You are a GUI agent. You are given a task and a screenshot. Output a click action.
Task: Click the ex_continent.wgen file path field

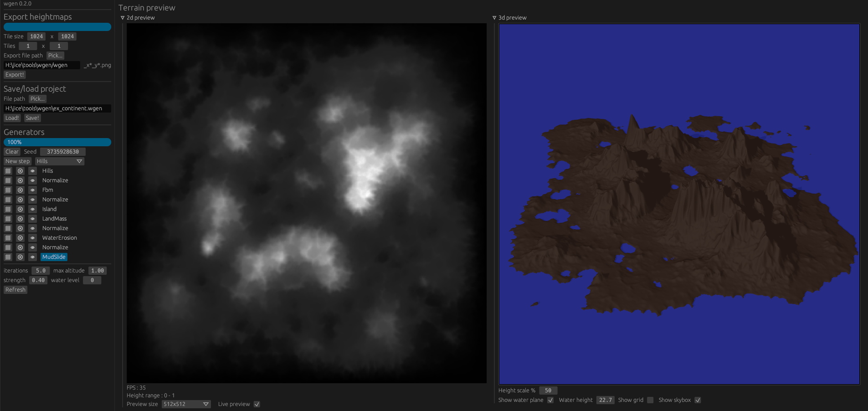(x=57, y=108)
